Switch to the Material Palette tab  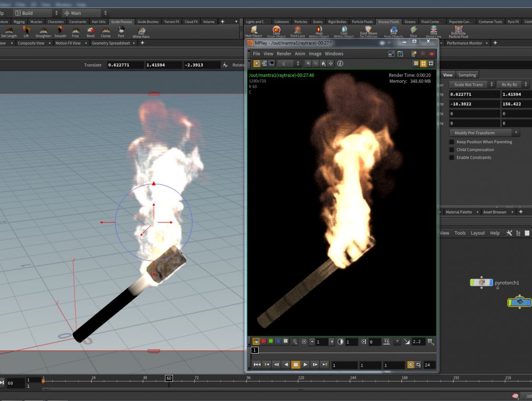tap(458, 212)
